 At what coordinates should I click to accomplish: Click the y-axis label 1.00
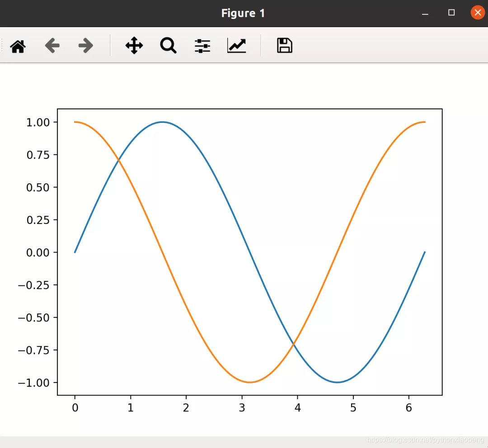tap(38, 122)
